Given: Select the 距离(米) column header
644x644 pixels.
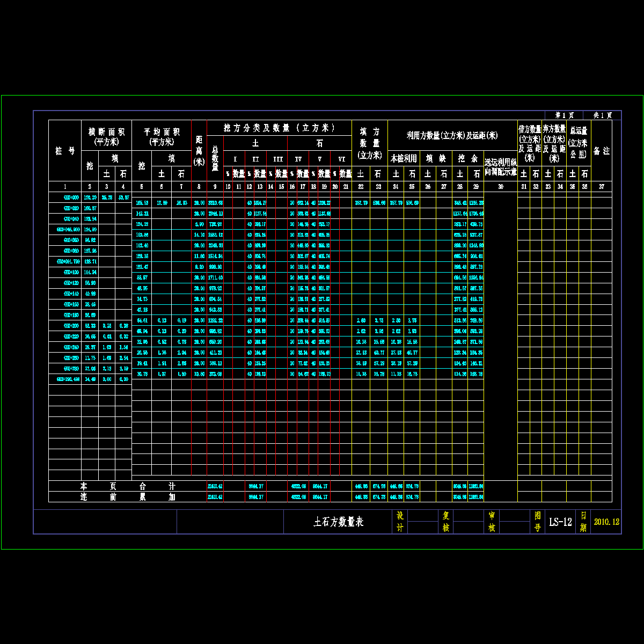Looking at the screenshot, I should [199, 151].
